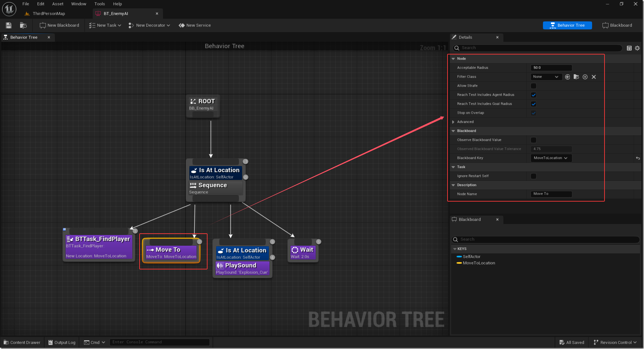Open the Help menu
The image size is (644, 349).
pyautogui.click(x=117, y=4)
